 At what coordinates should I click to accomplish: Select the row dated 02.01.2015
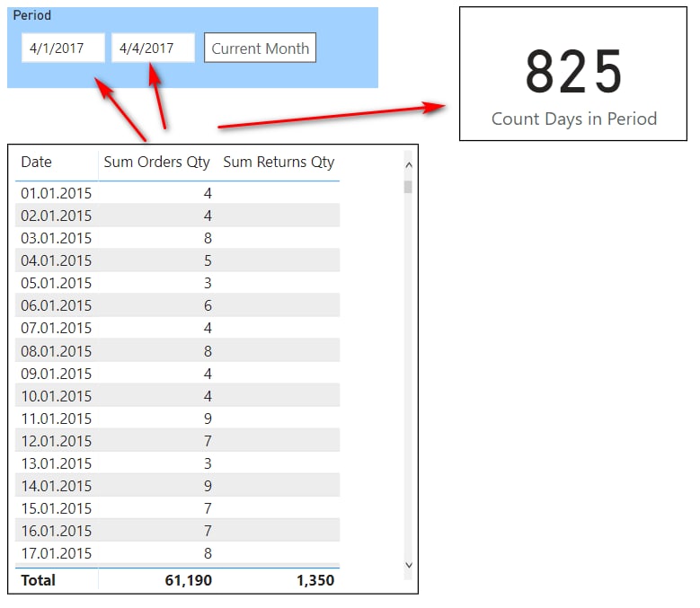(178, 216)
